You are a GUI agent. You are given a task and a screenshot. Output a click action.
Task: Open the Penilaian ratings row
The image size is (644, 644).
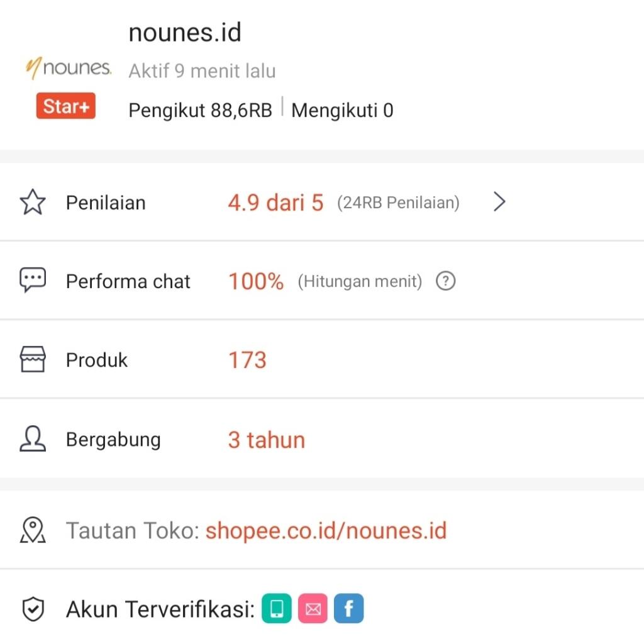click(x=106, y=203)
